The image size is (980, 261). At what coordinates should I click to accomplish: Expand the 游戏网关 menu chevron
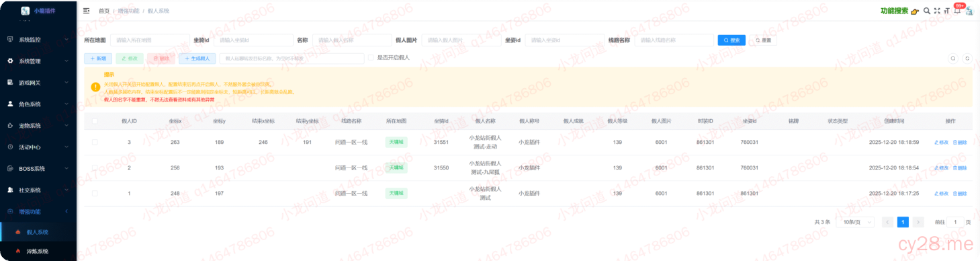(x=66, y=83)
